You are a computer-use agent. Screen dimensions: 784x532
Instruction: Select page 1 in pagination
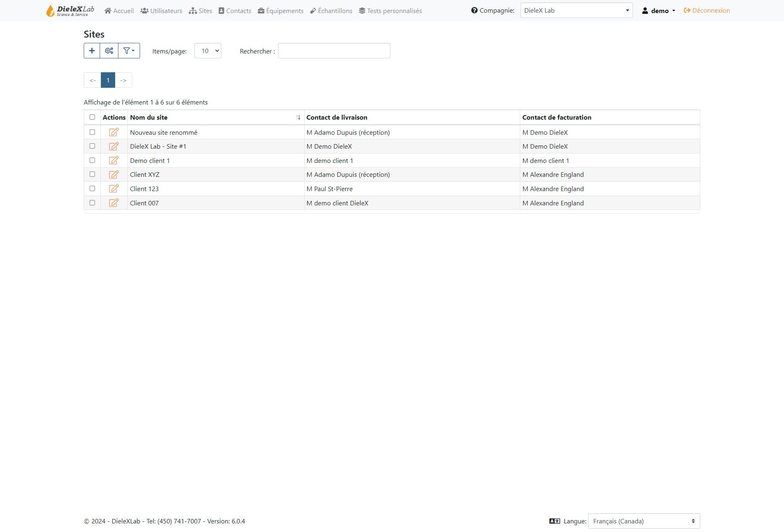click(x=108, y=80)
